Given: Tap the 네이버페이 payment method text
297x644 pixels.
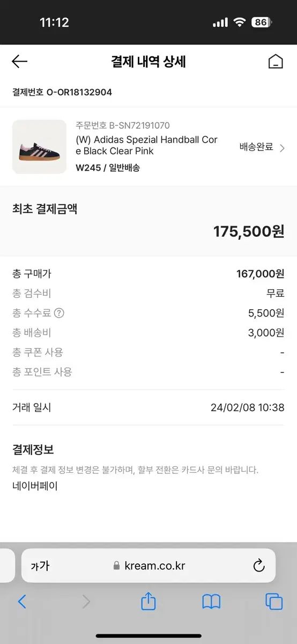Looking at the screenshot, I should coord(35,486).
